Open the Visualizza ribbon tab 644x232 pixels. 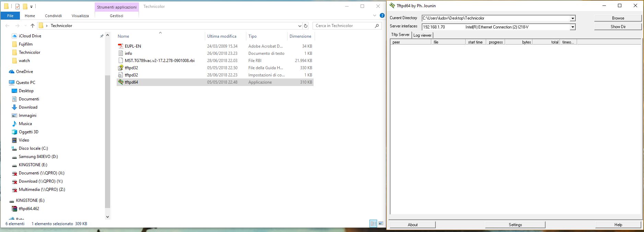coord(80,16)
